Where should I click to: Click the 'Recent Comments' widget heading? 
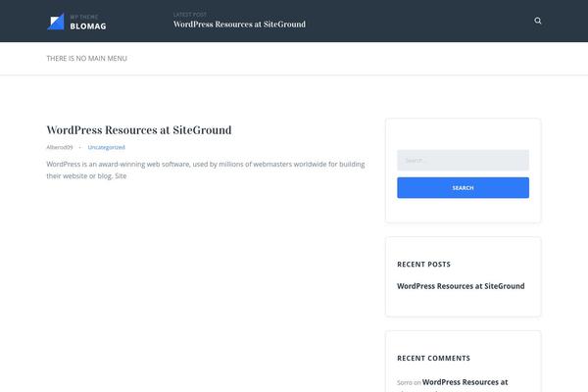coord(433,359)
